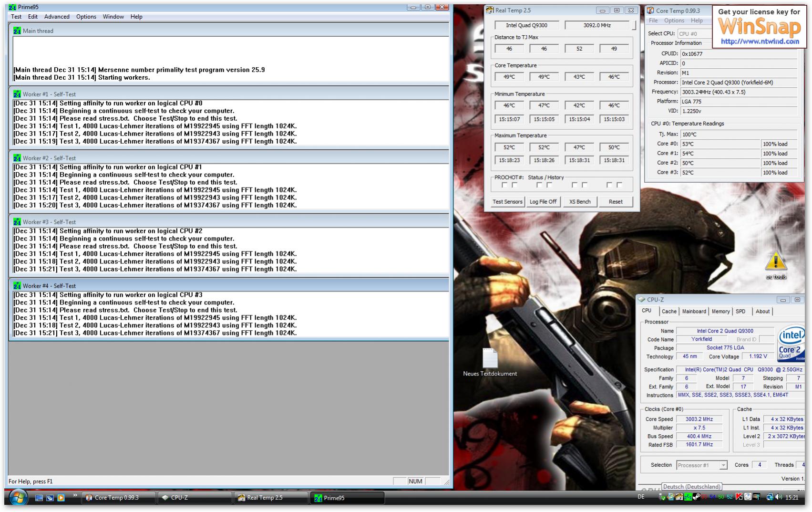Tick the last PROCHOT checkbox in Real Temp
Viewport: 812px width, 512px height.
619,185
